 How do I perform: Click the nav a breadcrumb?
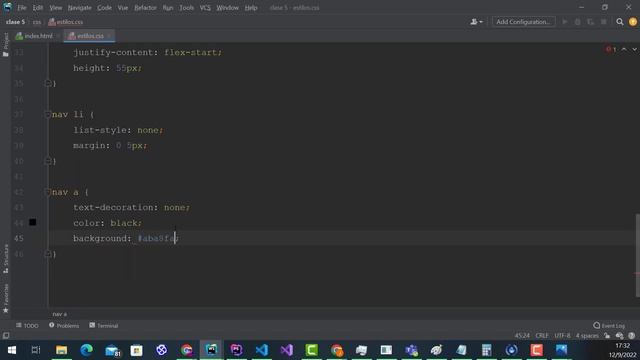[60, 314]
